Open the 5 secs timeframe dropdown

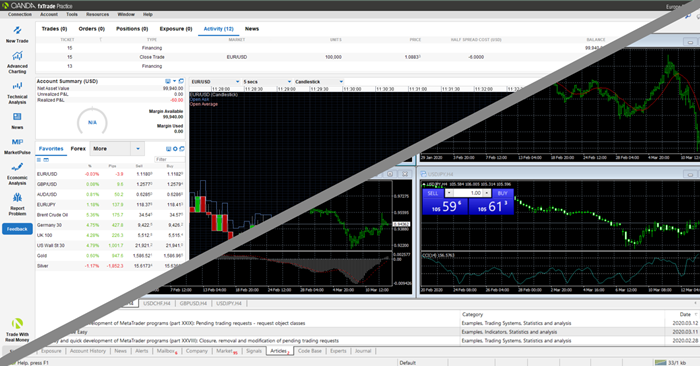pyautogui.click(x=267, y=82)
